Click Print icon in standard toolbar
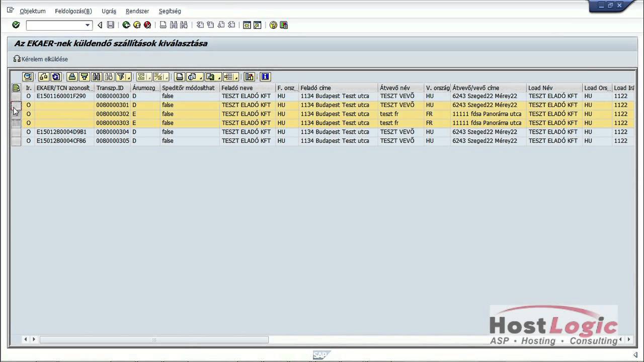This screenshot has height=362, width=644. tap(163, 25)
